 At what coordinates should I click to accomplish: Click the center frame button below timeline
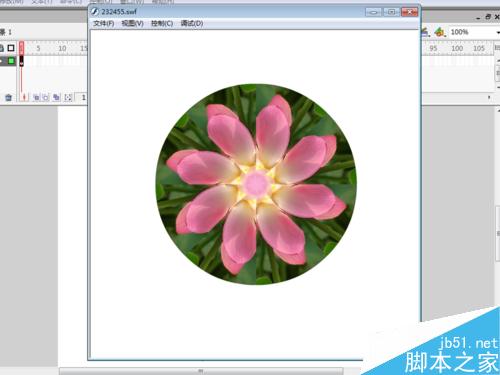24,97
